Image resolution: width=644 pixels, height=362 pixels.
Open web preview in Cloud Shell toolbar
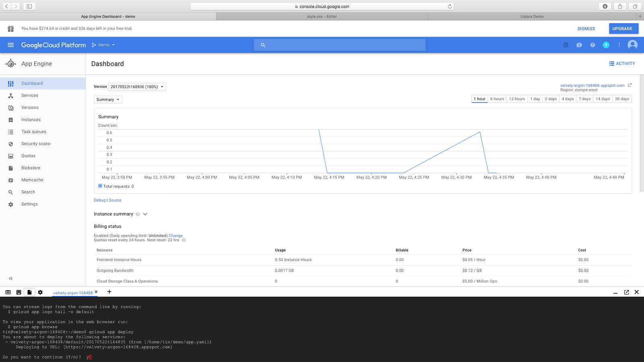pos(8,292)
